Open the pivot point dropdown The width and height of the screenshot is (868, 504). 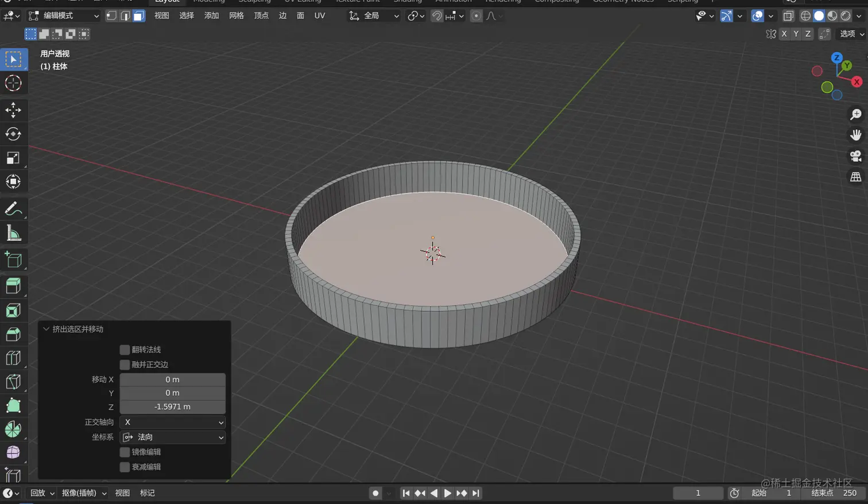pyautogui.click(x=416, y=16)
